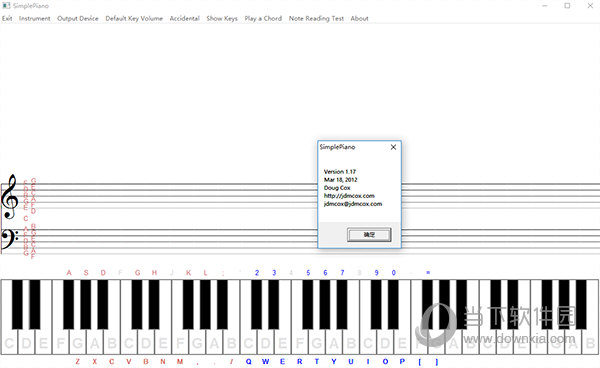Click the jdmcox@jdmcox.com email text
Screen dimensions: 600x368
(x=353, y=204)
